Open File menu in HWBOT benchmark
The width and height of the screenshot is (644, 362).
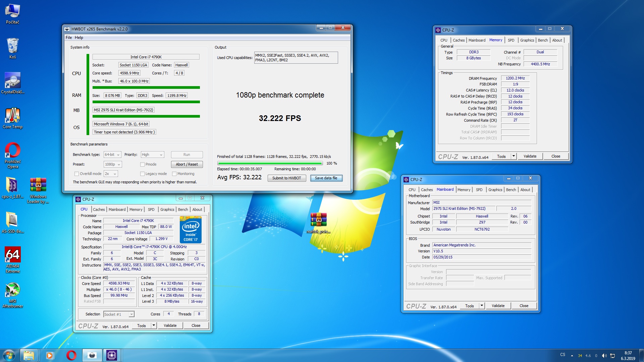click(x=69, y=38)
